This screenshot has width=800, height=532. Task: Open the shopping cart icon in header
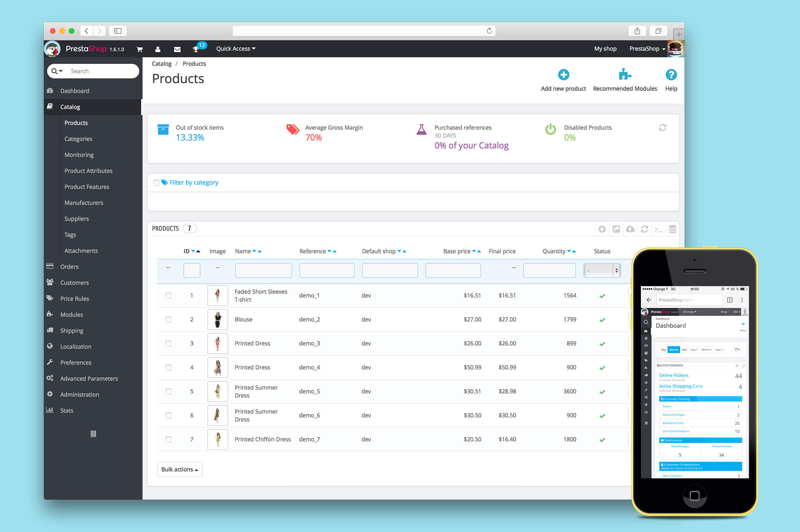point(140,49)
